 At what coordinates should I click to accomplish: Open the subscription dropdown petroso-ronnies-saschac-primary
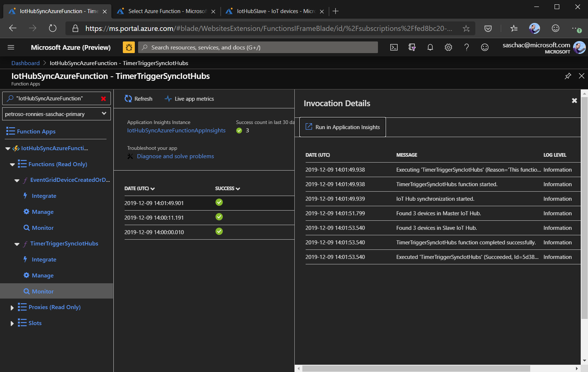click(56, 114)
